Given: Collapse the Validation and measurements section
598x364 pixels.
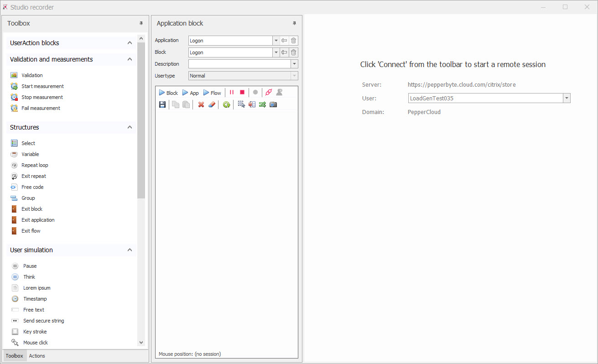Looking at the screenshot, I should point(130,59).
